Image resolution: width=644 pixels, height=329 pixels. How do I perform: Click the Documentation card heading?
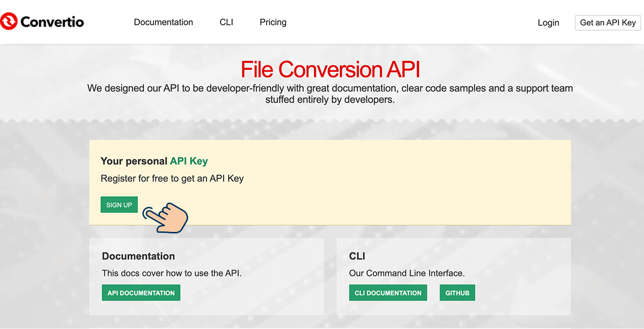coord(138,256)
